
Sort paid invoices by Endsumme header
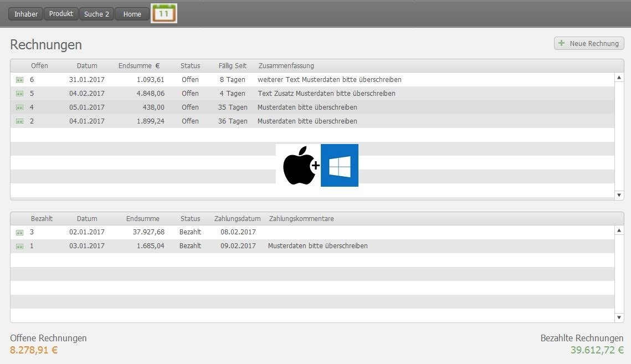[143, 219]
